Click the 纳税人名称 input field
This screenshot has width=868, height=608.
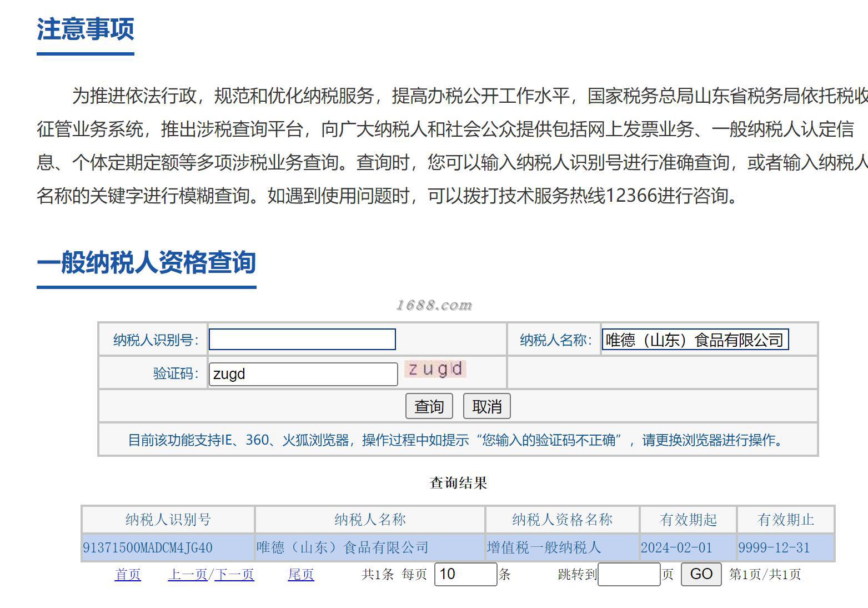pyautogui.click(x=695, y=340)
